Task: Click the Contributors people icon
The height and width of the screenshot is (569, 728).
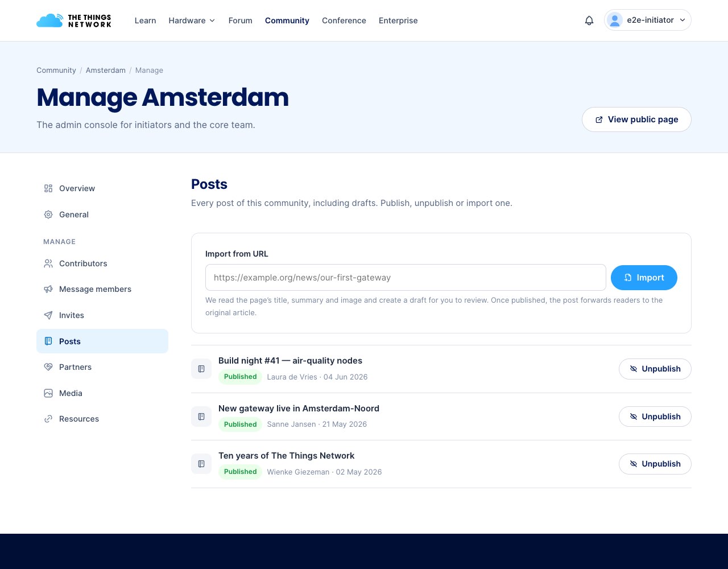Action: [48, 263]
